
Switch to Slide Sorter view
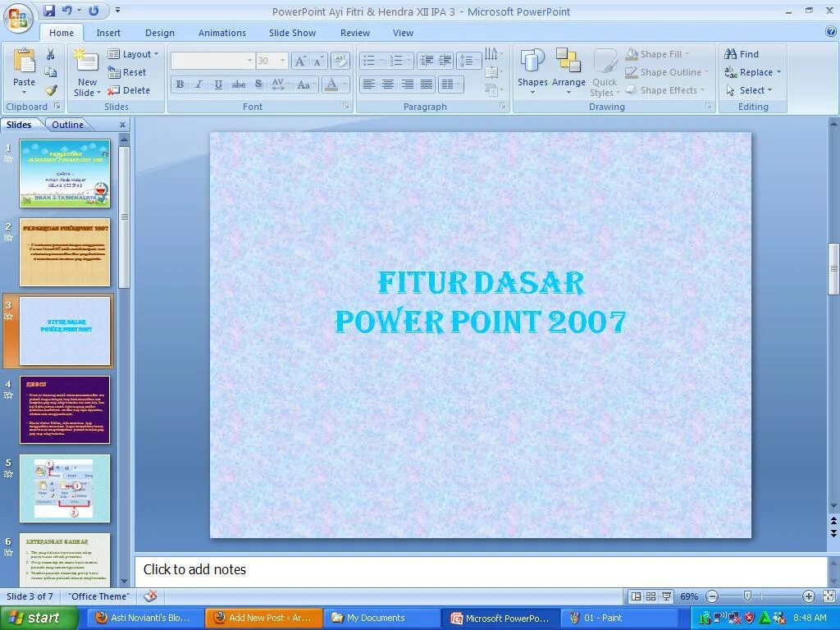651,596
